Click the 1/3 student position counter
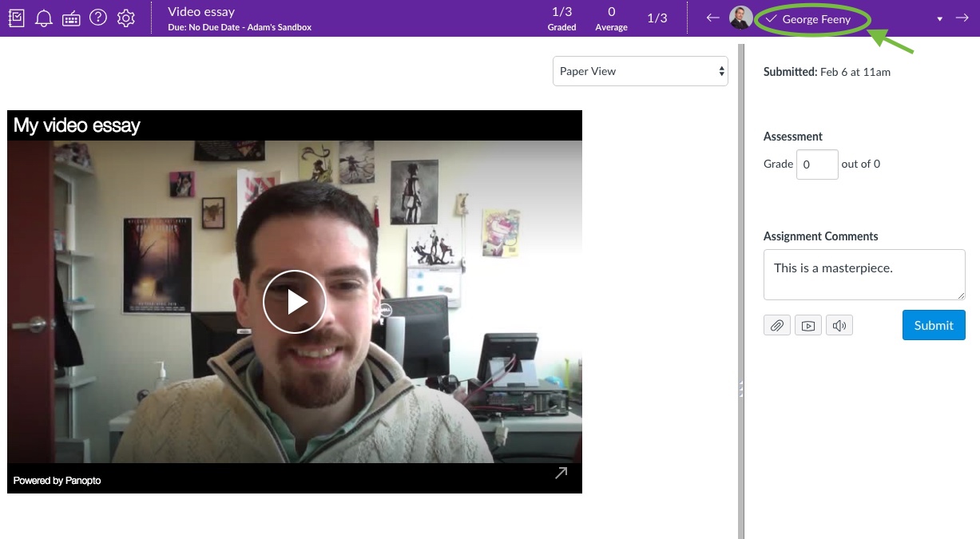The height and width of the screenshot is (539, 980). tap(657, 18)
